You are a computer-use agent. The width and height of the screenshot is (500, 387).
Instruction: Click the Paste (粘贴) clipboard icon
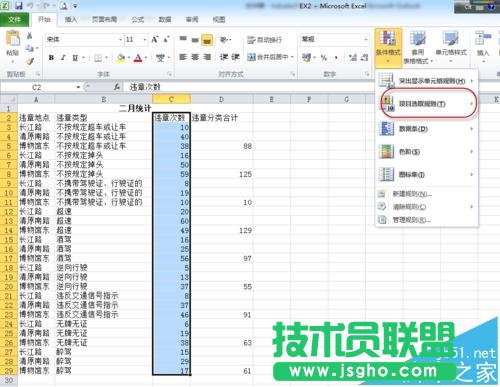13,38
